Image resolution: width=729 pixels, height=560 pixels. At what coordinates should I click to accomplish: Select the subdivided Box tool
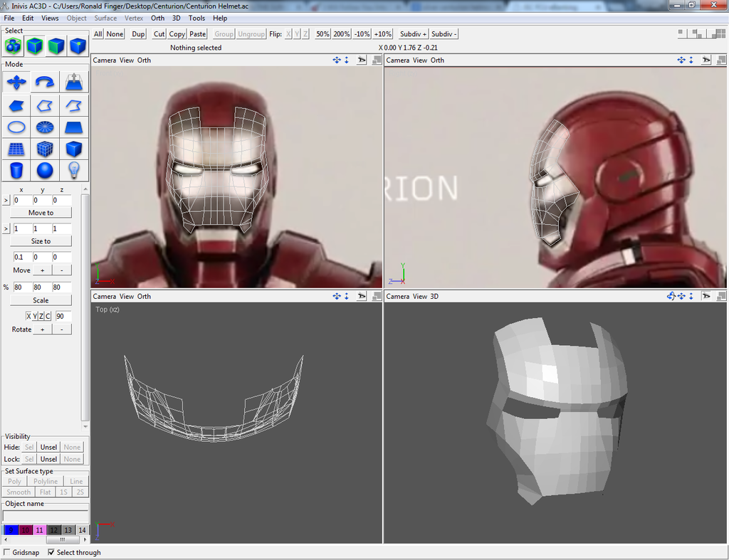point(45,149)
